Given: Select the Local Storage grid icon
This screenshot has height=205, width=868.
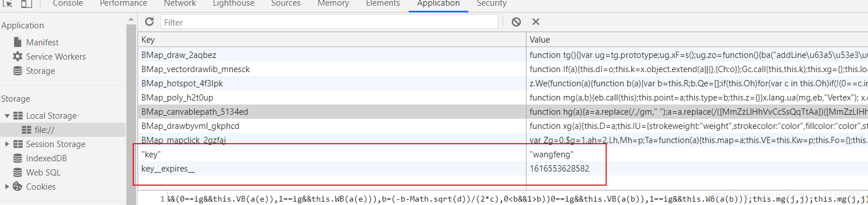Looking at the screenshot, I should point(18,115).
